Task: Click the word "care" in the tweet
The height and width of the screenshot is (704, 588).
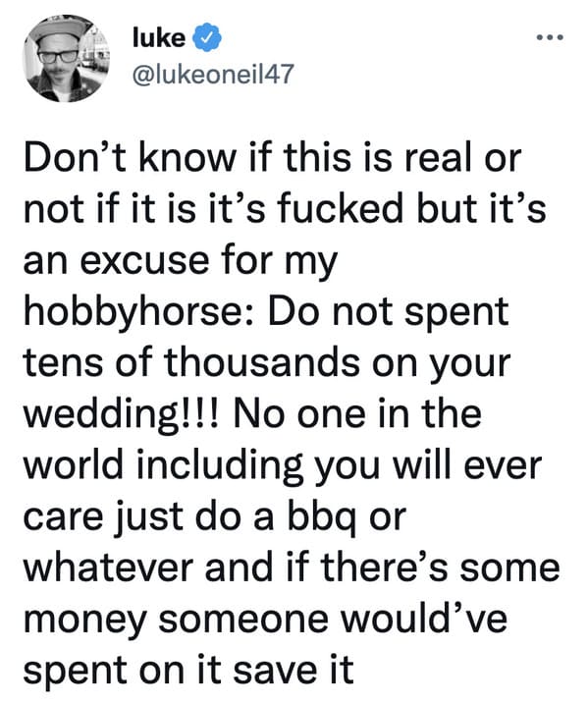Action: pyautogui.click(x=63, y=520)
